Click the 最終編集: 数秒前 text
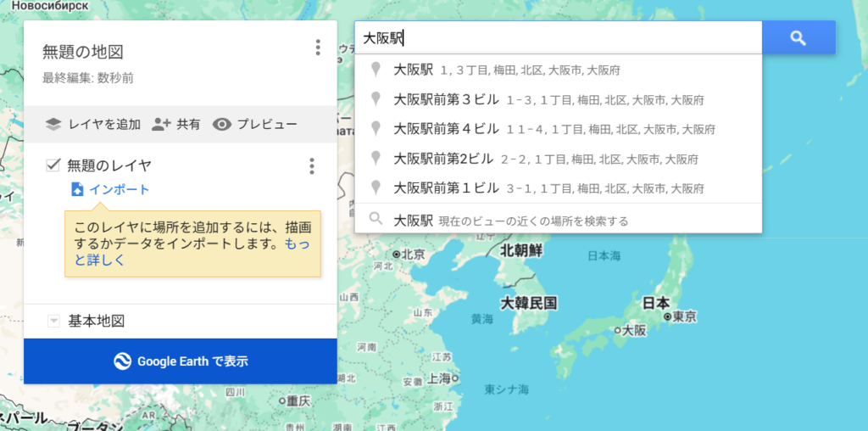 (x=88, y=78)
